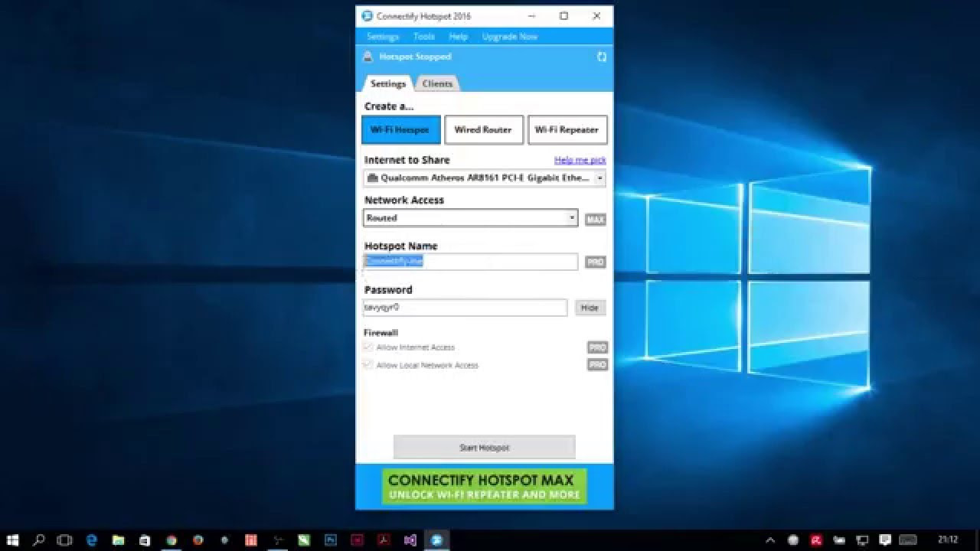This screenshot has width=980, height=551.
Task: Click the Connectify icon in the taskbar
Action: coord(437,540)
